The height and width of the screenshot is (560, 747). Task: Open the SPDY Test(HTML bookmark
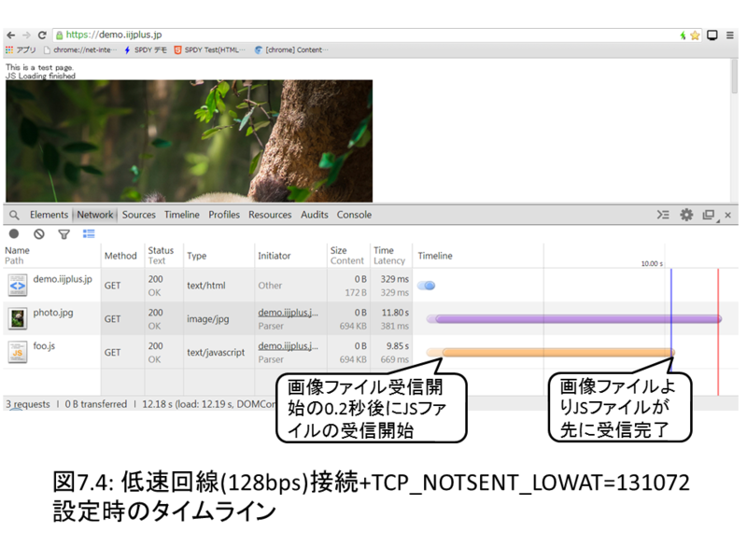209,50
